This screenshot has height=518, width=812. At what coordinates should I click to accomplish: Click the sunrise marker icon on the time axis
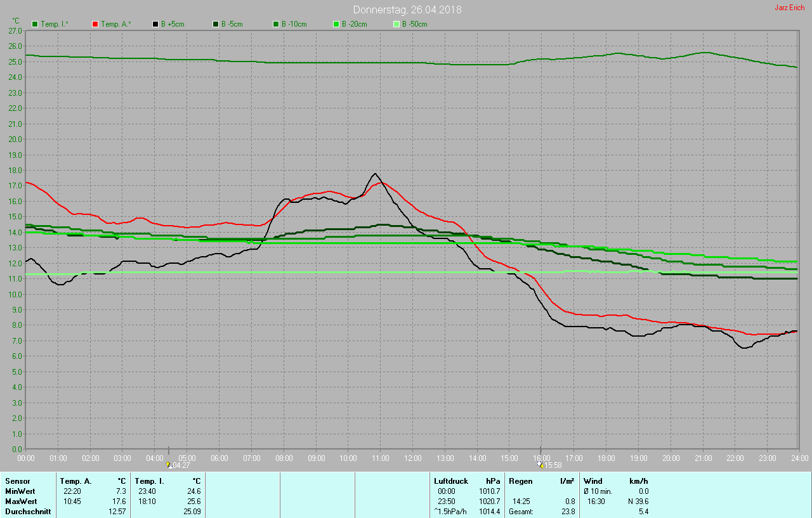click(x=168, y=465)
